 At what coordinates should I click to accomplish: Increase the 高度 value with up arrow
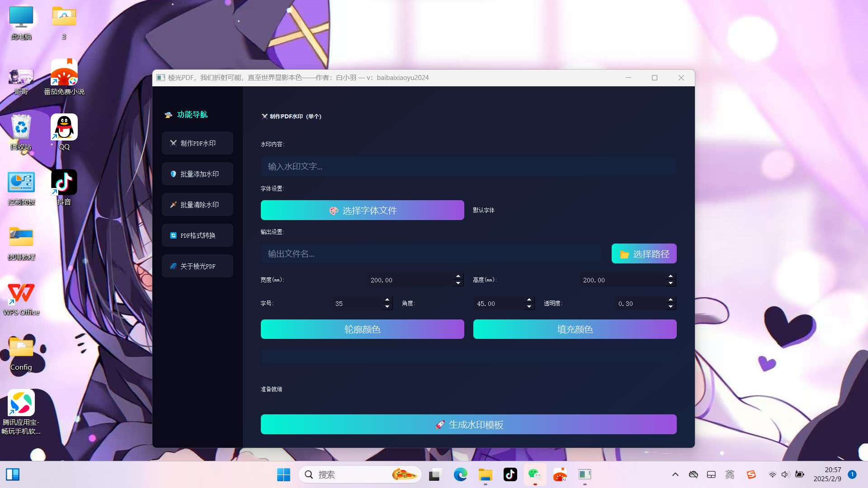(670, 277)
